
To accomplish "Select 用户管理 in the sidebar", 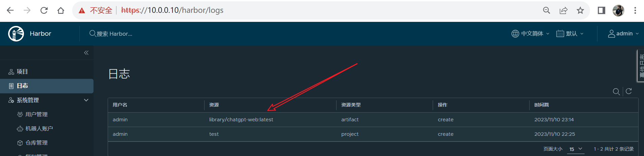I will coord(36,115).
